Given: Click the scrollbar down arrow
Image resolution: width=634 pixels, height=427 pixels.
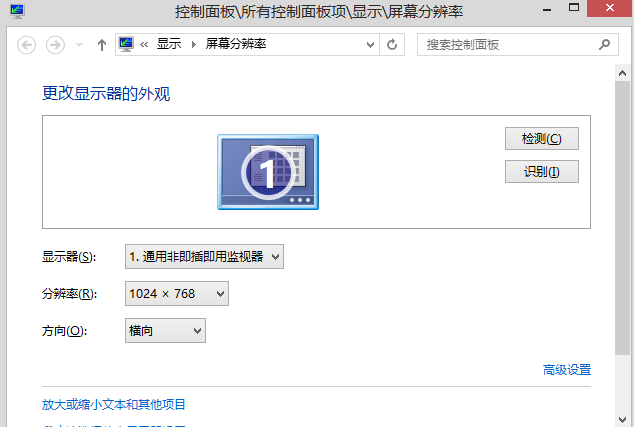Looking at the screenshot, I should point(622,419).
